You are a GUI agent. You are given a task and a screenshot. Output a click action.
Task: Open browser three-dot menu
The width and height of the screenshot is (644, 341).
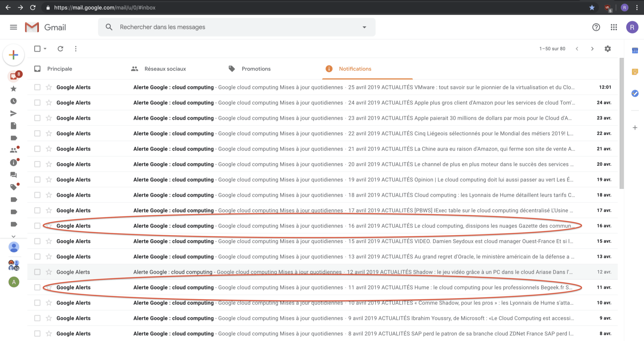click(x=637, y=7)
